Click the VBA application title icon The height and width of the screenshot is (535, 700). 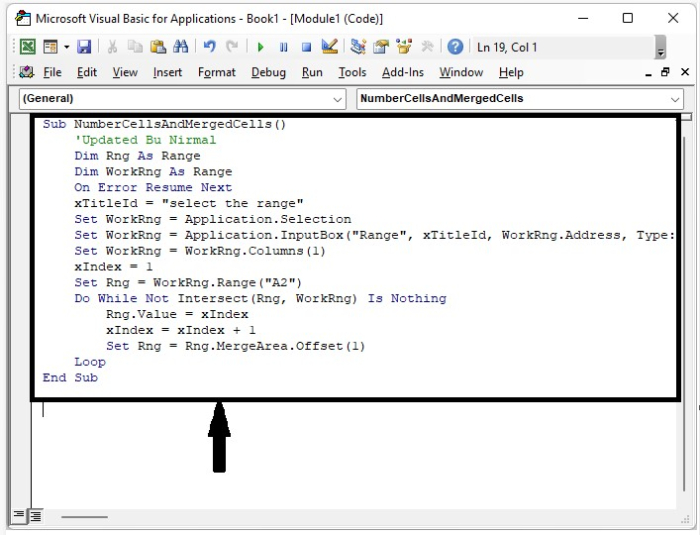[x=22, y=18]
